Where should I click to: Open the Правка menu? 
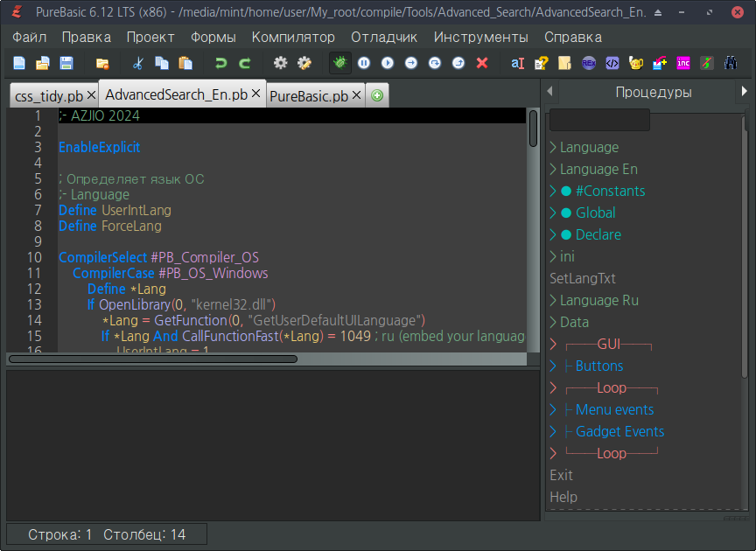pyautogui.click(x=87, y=37)
